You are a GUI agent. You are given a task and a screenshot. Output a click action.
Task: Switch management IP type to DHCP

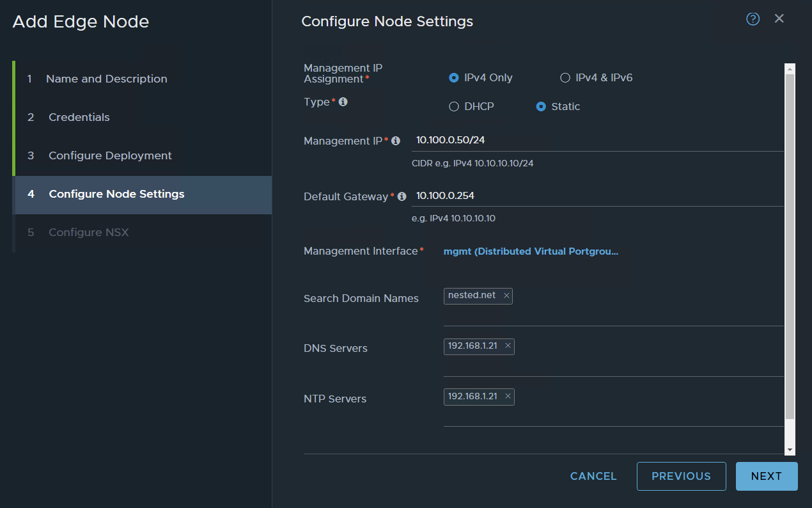point(454,106)
